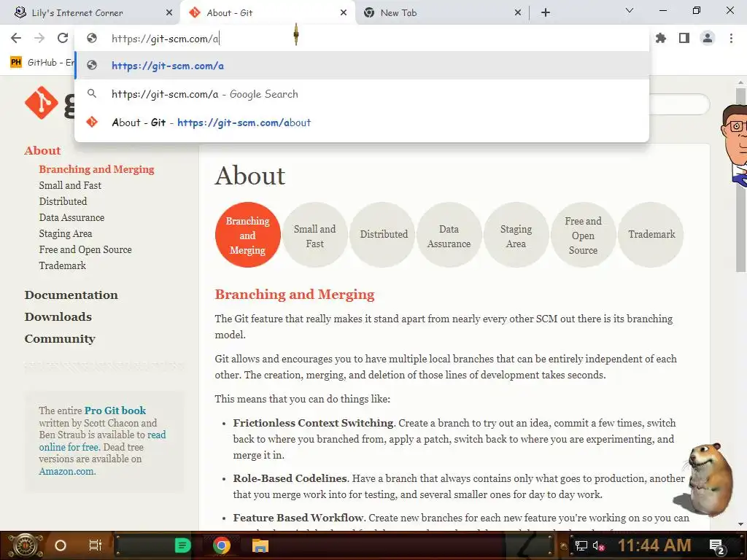
Task: Close the About - Git tab
Action: click(344, 13)
